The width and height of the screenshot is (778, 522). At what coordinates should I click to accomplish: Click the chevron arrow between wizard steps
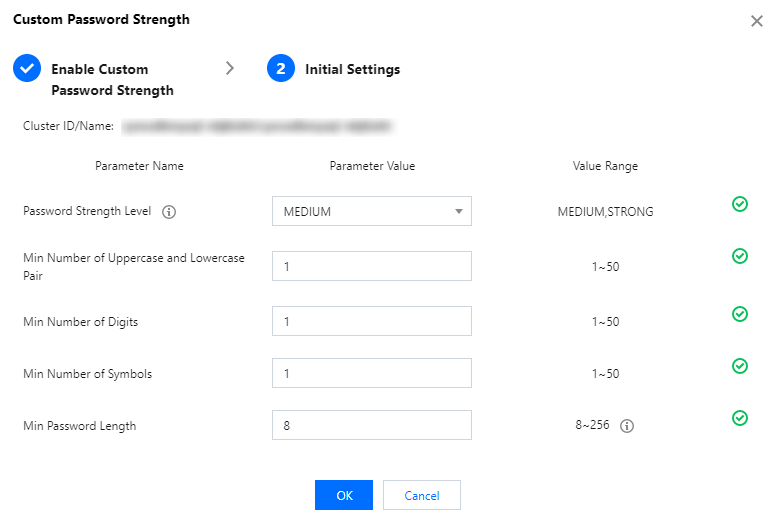tap(230, 68)
